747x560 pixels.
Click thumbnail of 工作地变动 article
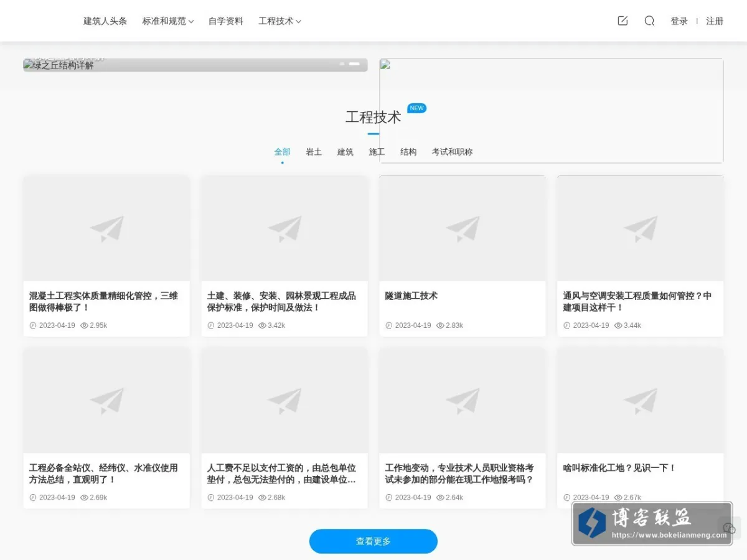pos(463,400)
